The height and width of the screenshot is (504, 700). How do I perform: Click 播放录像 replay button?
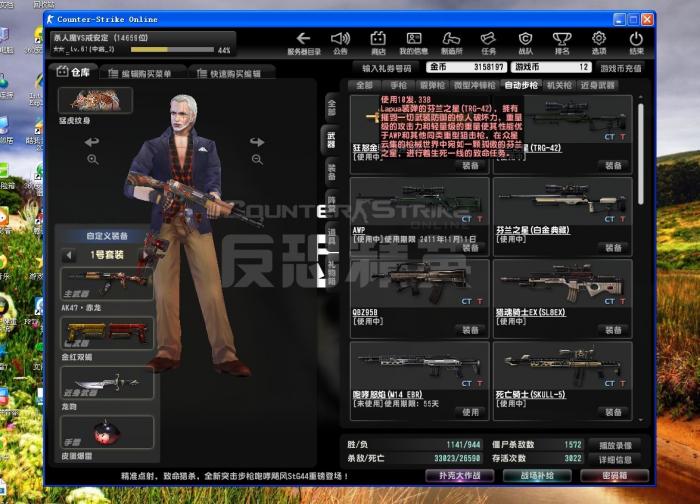click(x=615, y=446)
